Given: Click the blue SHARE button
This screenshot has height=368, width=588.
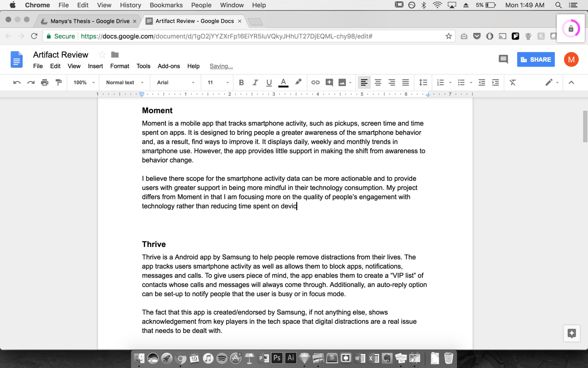Looking at the screenshot, I should point(536,59).
